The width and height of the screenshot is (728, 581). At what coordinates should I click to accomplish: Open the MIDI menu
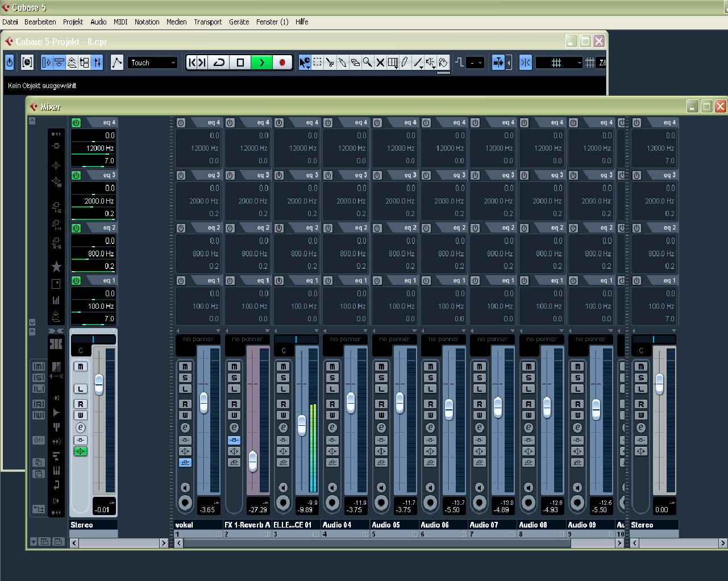click(120, 22)
